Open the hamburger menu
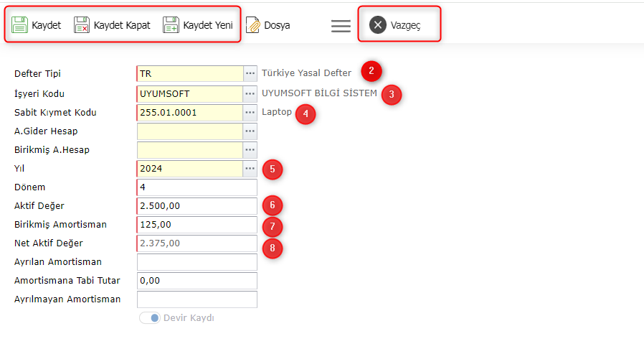 pyautogui.click(x=341, y=25)
